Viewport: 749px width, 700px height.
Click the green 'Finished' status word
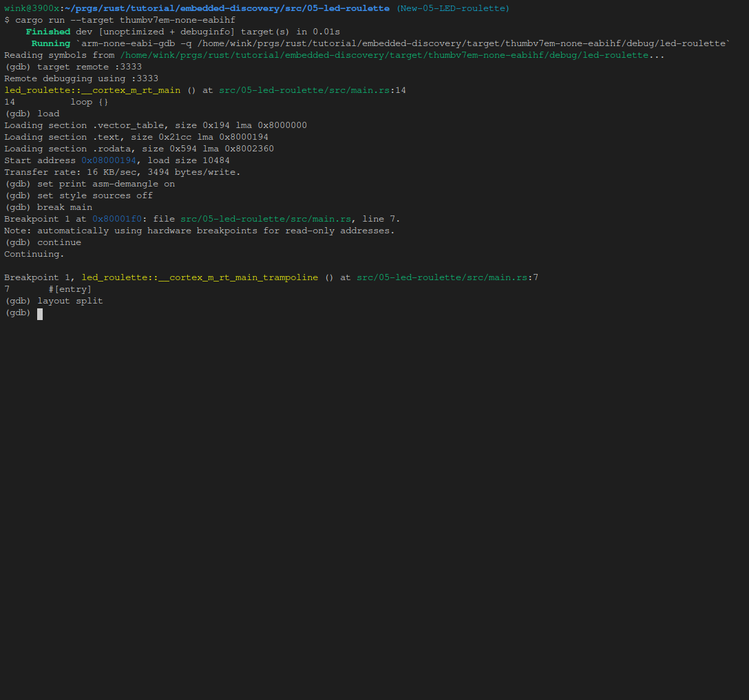(x=48, y=32)
